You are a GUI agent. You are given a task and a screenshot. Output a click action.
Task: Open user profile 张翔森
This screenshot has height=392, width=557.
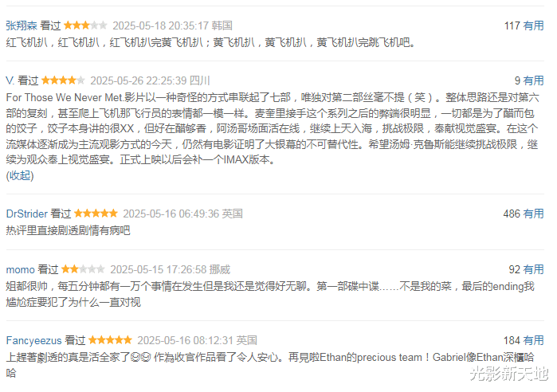click(x=22, y=25)
